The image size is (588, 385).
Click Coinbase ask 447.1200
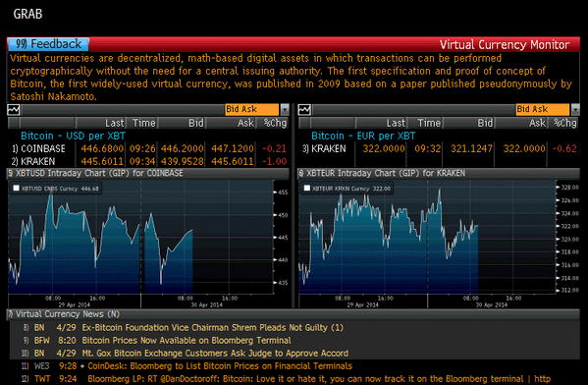(232, 148)
